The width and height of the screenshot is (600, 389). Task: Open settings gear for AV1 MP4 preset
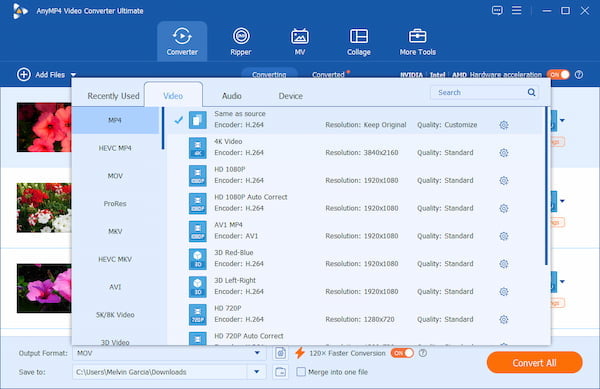pos(504,236)
